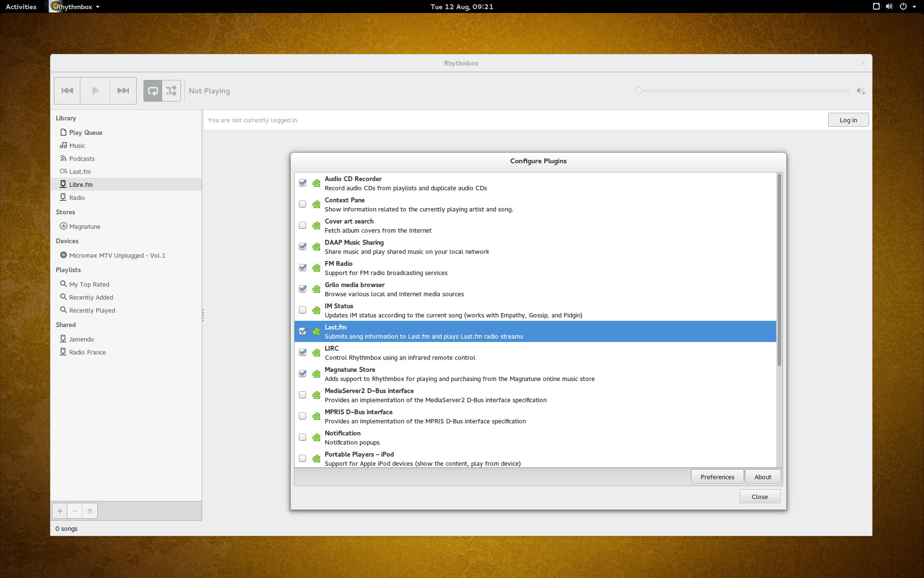924x578 pixels.
Task: Enable MPRIS D-Bus interface checkbox
Action: (303, 416)
